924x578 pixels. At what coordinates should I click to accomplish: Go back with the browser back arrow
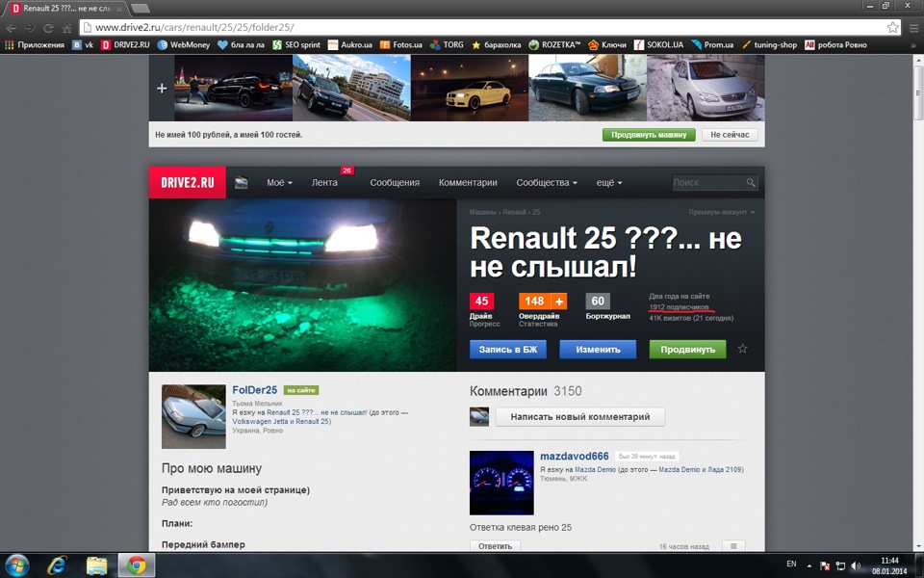click(x=12, y=28)
